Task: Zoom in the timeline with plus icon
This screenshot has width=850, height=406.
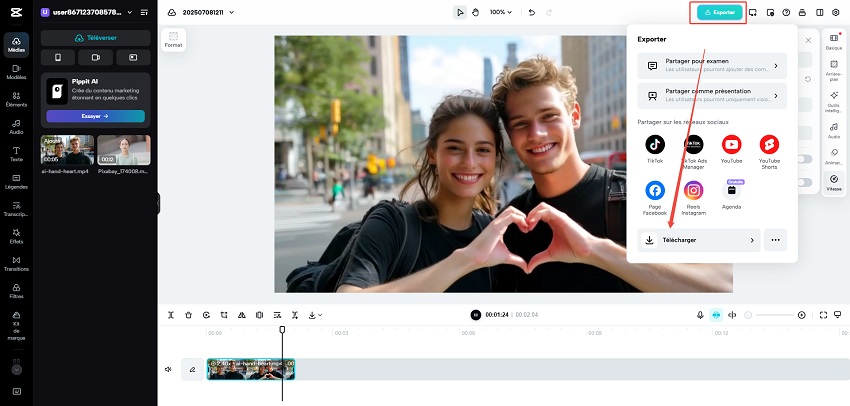Action: pyautogui.click(x=802, y=315)
